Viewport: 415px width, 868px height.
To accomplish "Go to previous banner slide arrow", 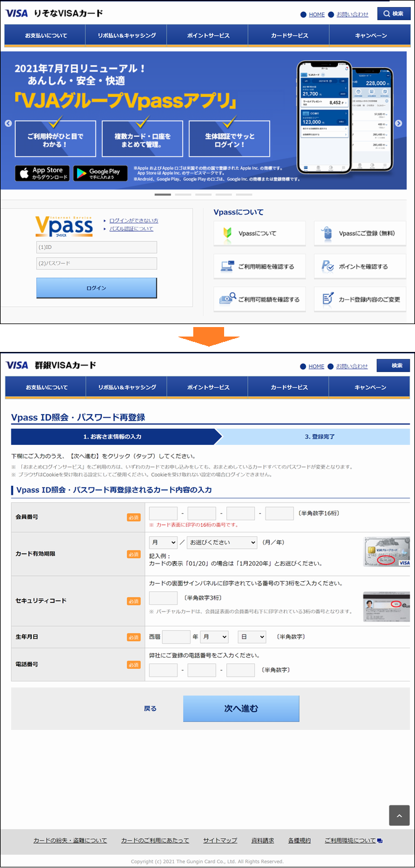I will (8, 123).
